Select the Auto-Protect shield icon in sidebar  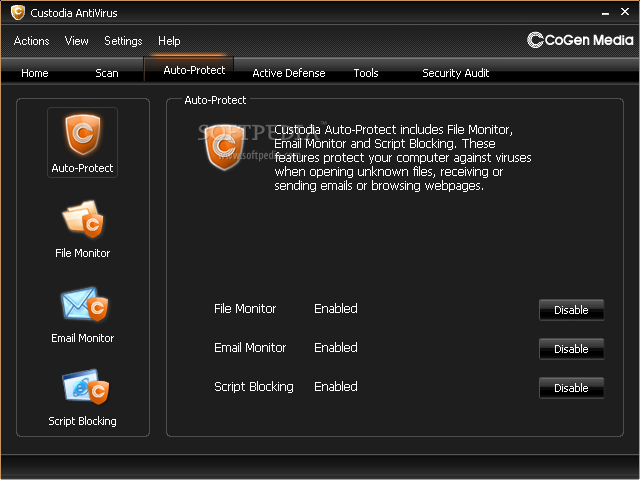(82, 135)
